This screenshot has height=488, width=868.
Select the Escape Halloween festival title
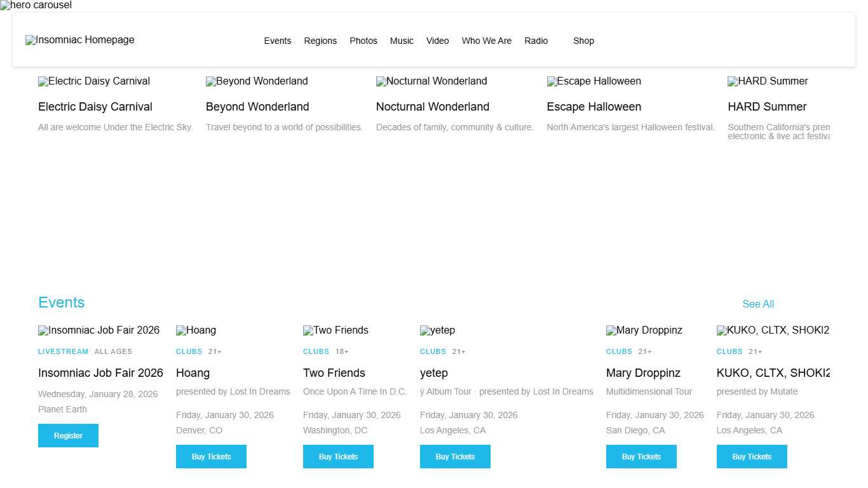(594, 107)
